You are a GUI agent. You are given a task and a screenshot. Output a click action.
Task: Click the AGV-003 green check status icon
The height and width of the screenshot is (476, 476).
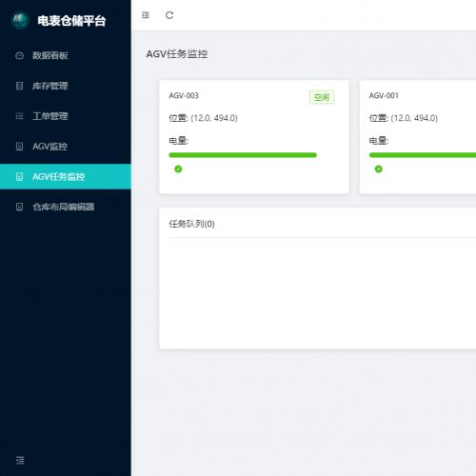[x=178, y=169]
